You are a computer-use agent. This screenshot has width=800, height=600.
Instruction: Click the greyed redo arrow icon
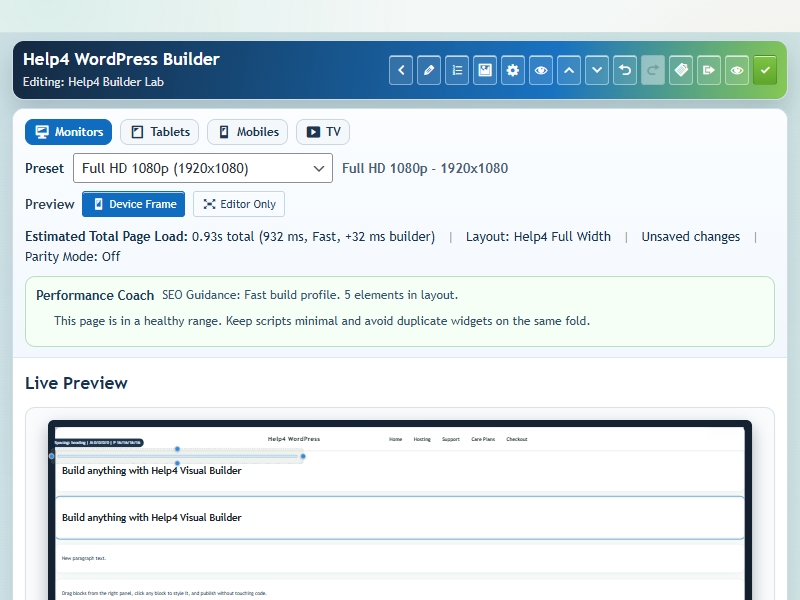(653, 70)
